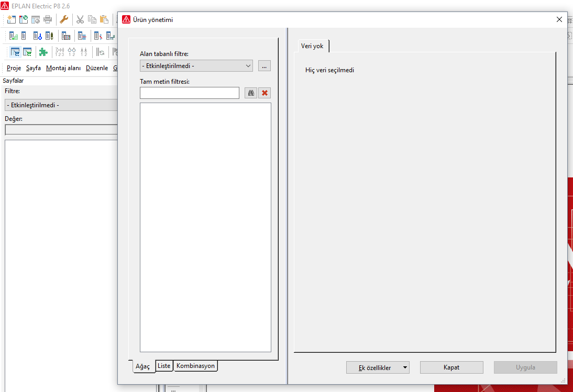Switch to the Kombinasyon tab
This screenshot has width=573, height=392.
(195, 366)
